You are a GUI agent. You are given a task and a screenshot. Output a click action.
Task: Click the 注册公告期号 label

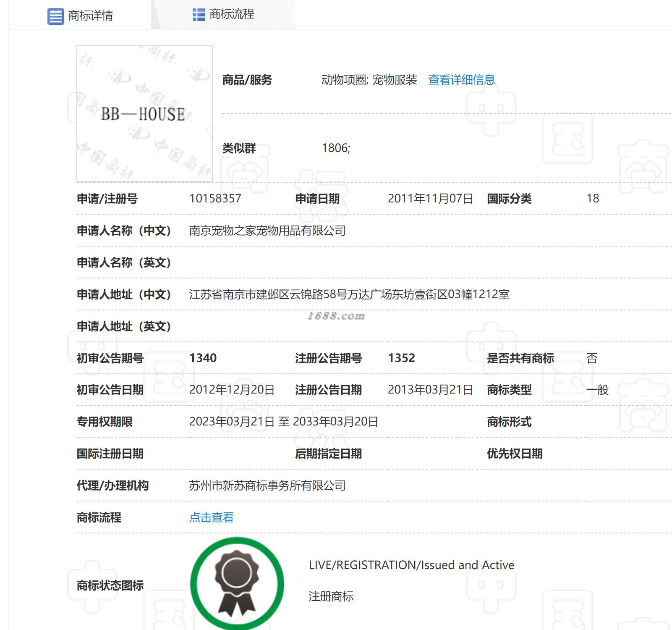click(329, 358)
